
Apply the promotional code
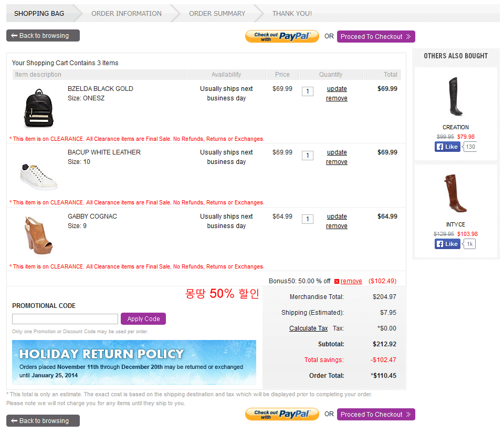coord(143,319)
